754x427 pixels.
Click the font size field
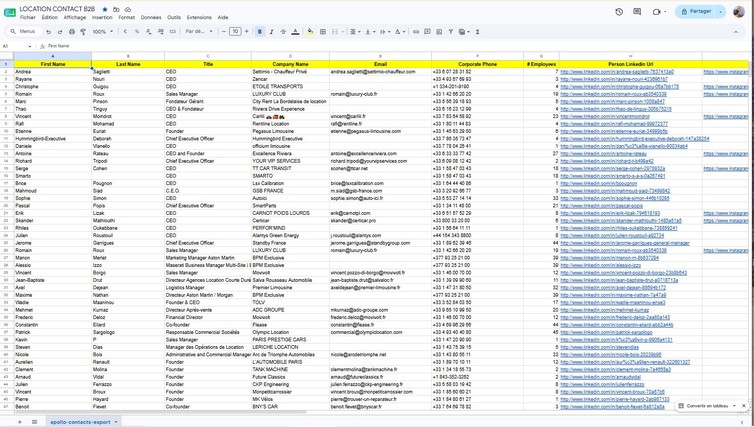pyautogui.click(x=235, y=32)
